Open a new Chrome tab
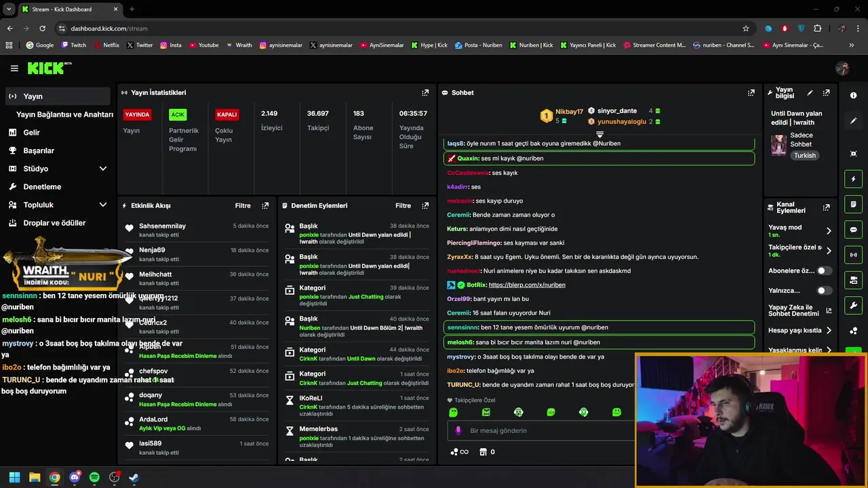 [x=132, y=9]
